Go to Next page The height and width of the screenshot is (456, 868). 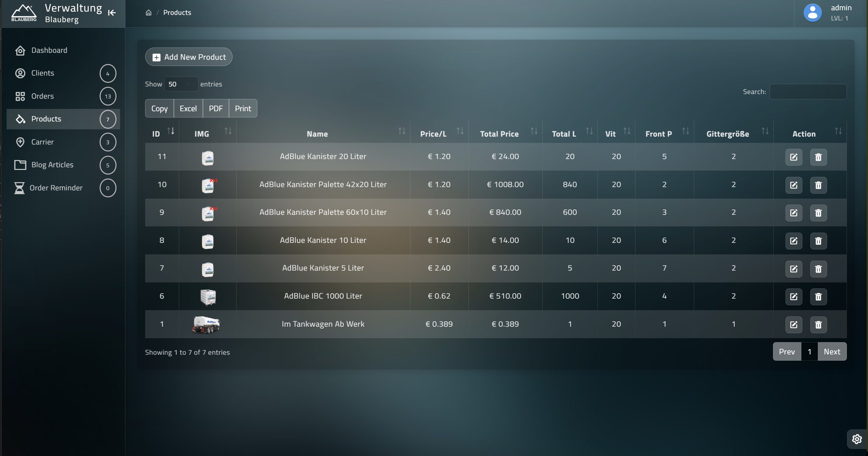832,351
